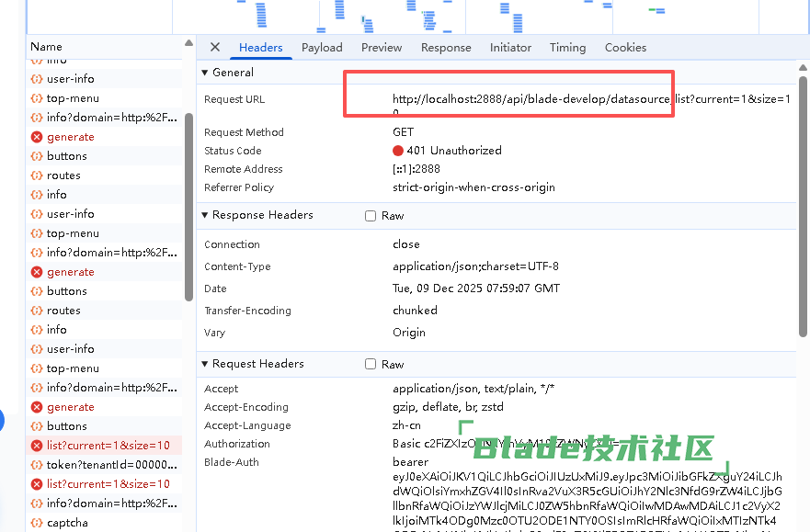The width and height of the screenshot is (810, 532).
Task: Click the Name column header
Action: coord(46,47)
